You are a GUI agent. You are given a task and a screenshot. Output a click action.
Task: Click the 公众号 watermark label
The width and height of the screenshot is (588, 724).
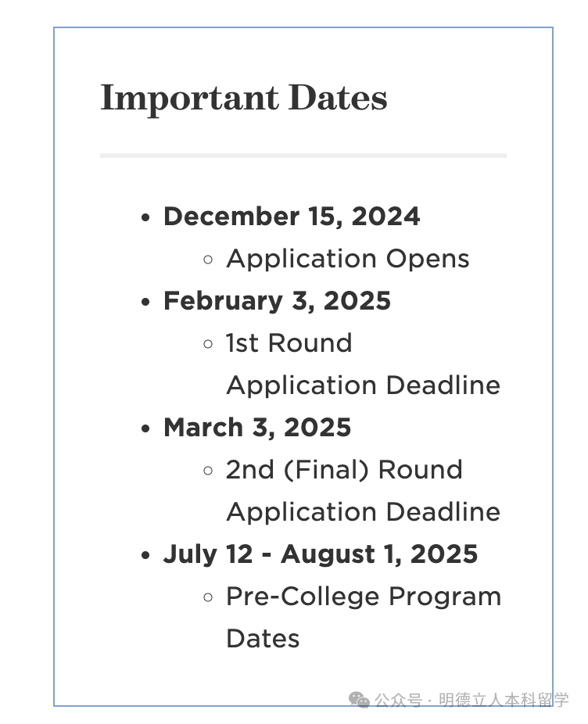coord(398,701)
